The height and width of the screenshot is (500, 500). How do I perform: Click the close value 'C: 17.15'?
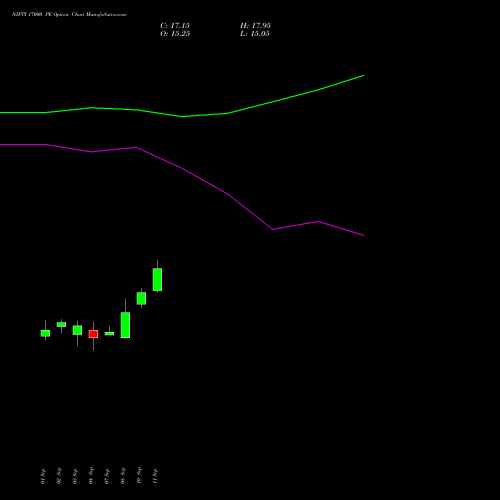[x=175, y=26]
